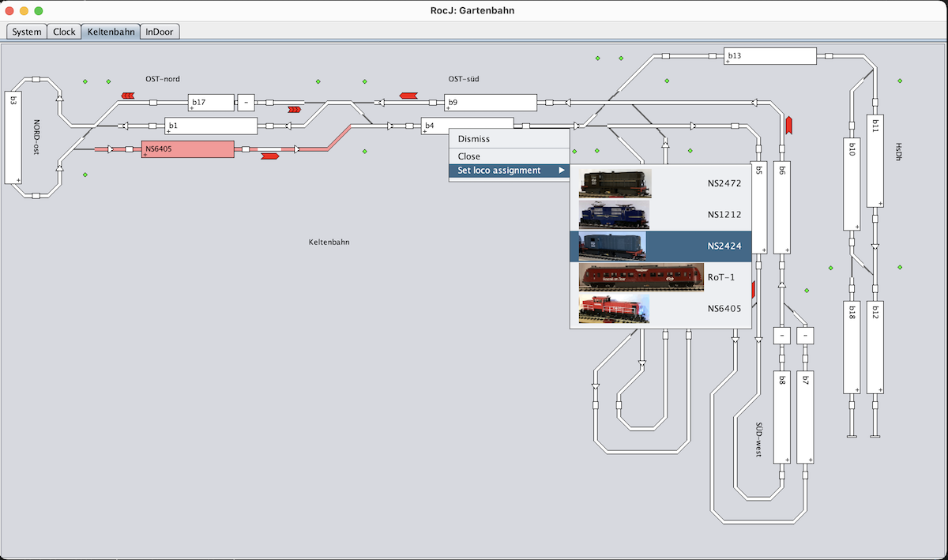948x560 pixels.
Task: Click the red arrow below the NS6405 block
Action: (x=269, y=156)
